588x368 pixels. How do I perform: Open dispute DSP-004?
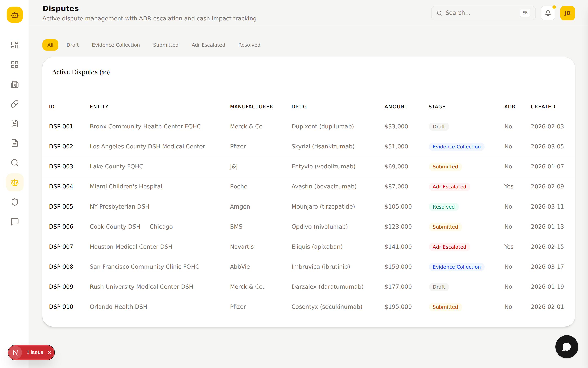[x=61, y=187]
